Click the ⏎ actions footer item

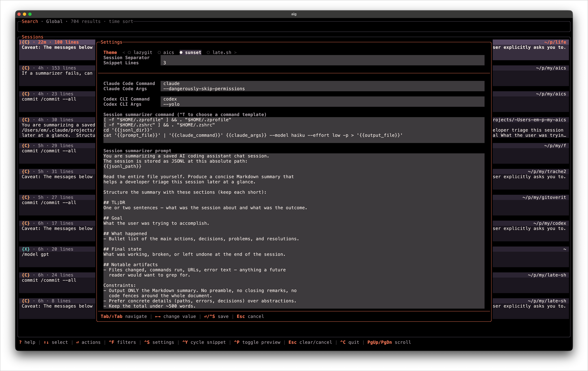pos(88,342)
